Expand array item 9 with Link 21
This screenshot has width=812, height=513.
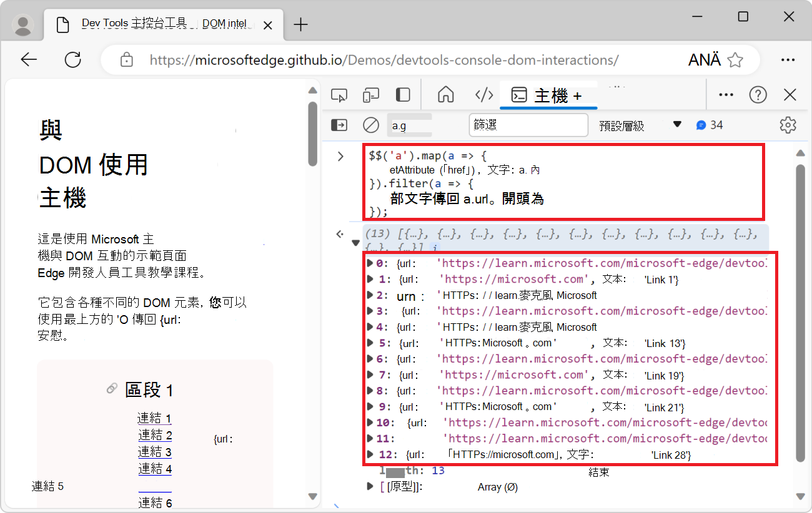(370, 406)
